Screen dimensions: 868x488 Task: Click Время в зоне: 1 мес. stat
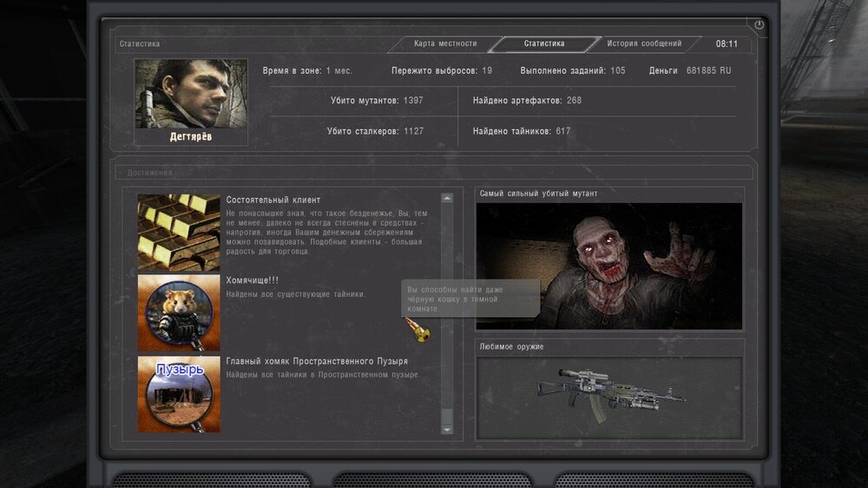[x=307, y=71]
